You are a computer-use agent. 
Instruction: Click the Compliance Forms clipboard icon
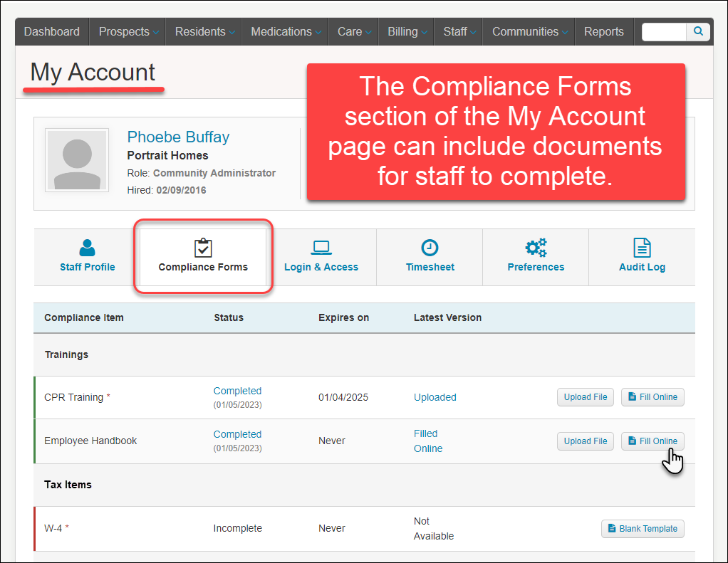coord(203,248)
